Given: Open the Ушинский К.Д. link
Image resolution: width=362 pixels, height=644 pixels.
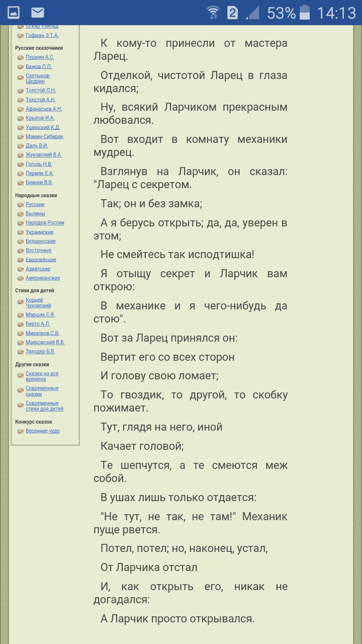Looking at the screenshot, I should click(43, 127).
